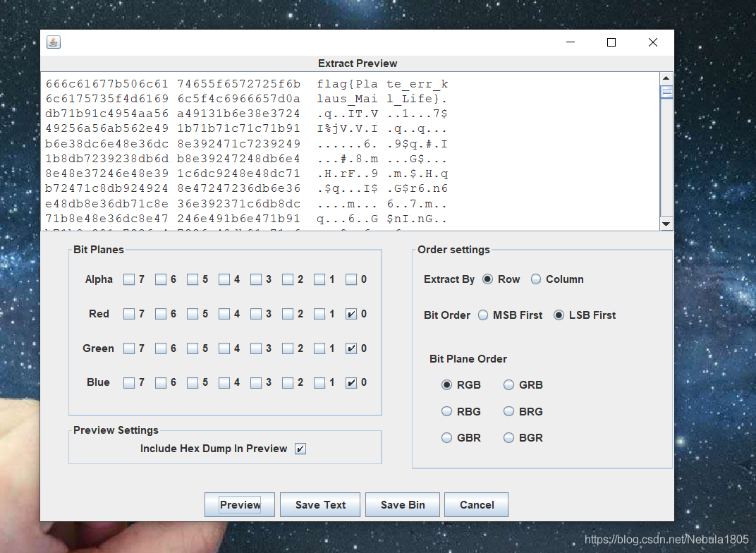756x553 pixels.
Task: Click the 'laus_Mai' decoded text
Action: point(347,99)
